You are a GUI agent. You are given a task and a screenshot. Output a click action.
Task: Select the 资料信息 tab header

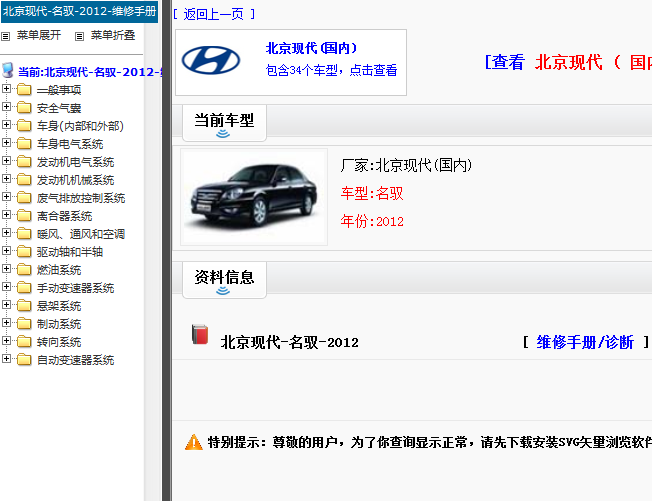tap(224, 280)
